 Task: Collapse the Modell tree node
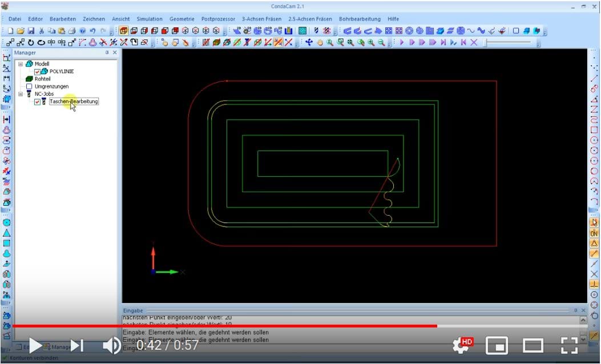pyautogui.click(x=21, y=64)
